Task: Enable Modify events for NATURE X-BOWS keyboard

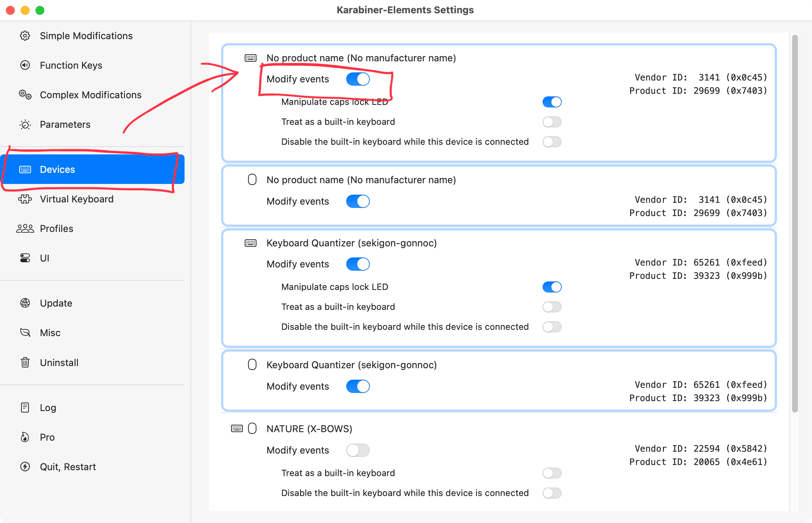Action: (x=358, y=449)
